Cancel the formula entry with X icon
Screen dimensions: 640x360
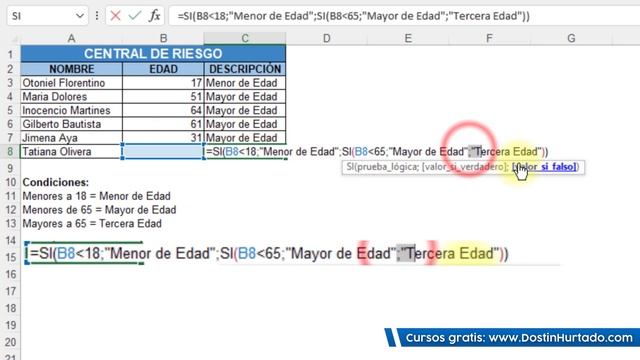(116, 16)
